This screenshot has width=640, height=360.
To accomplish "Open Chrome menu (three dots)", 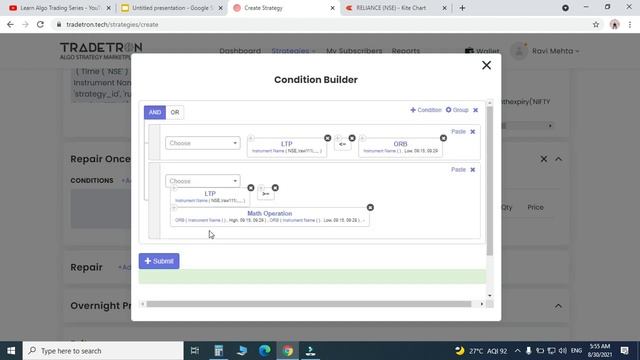I will tap(630, 24).
